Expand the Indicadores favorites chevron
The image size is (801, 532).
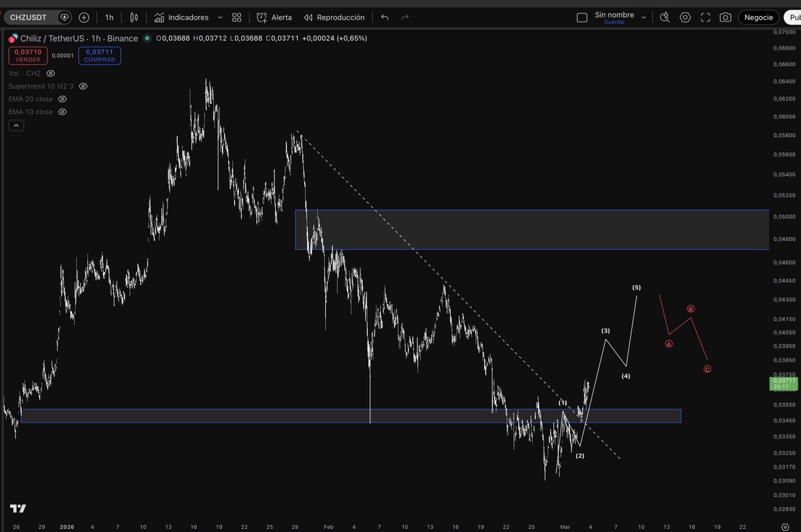220,17
